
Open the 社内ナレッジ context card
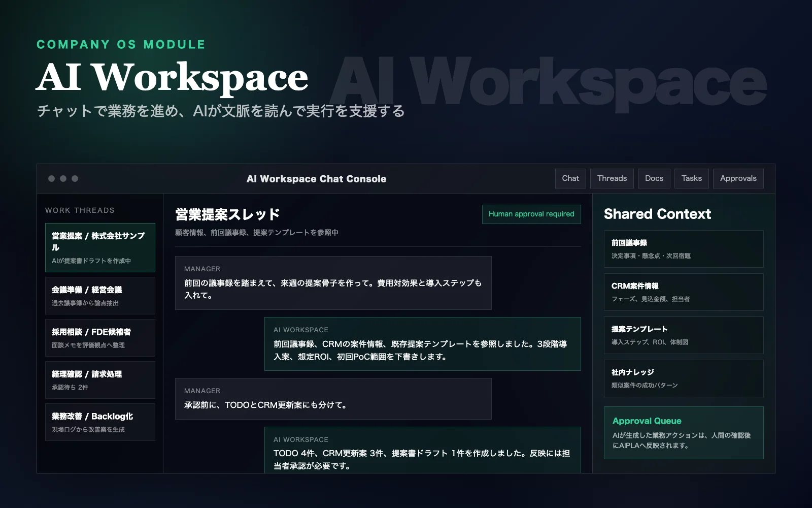(684, 378)
